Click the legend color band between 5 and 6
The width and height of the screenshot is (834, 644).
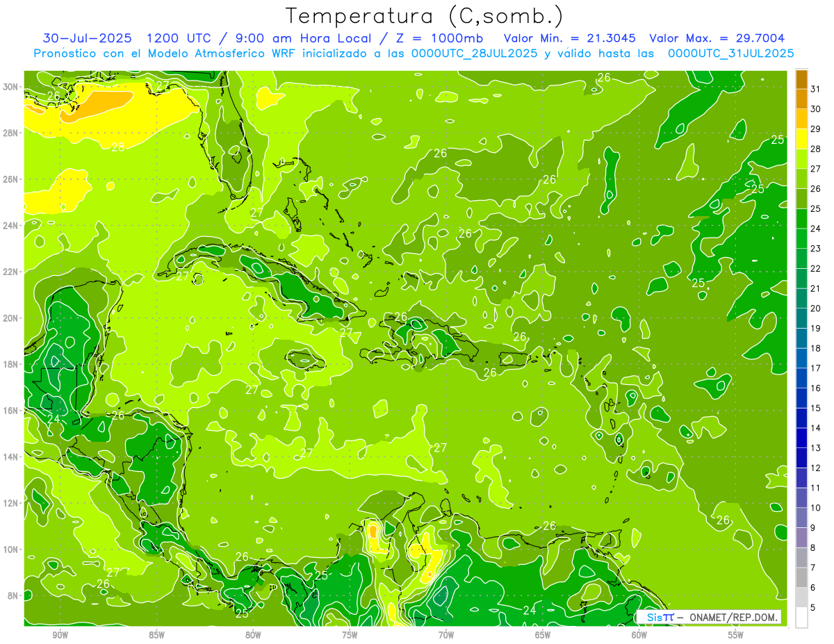pyautogui.click(x=801, y=597)
